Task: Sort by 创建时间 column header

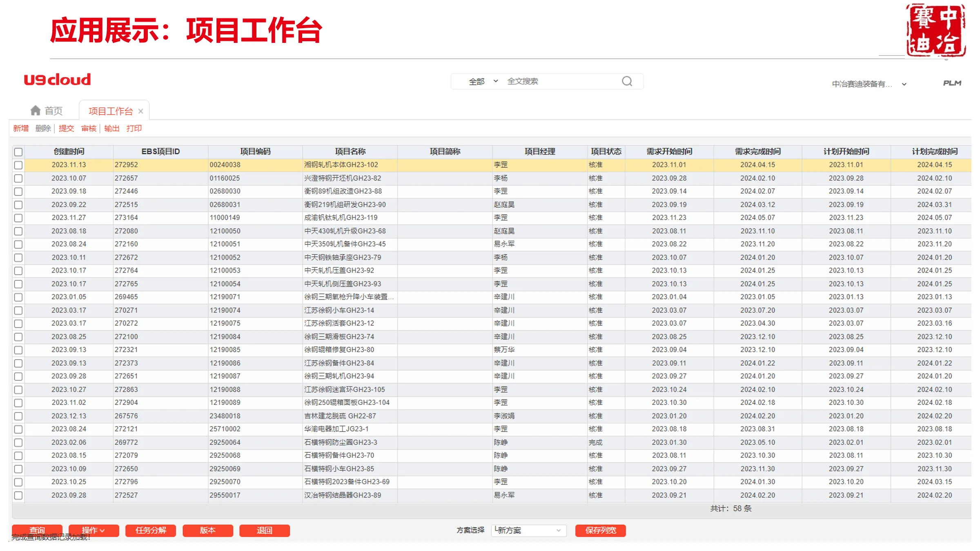Action: (69, 151)
